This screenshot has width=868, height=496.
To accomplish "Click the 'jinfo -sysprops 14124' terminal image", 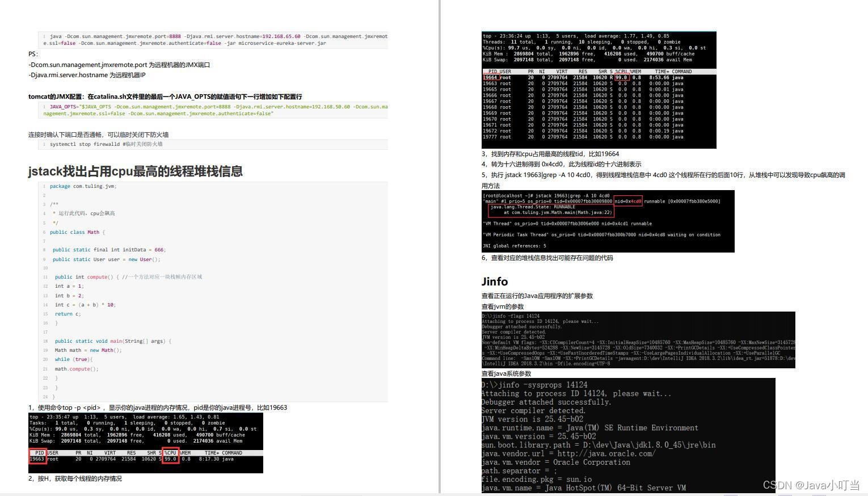I will [x=628, y=435].
